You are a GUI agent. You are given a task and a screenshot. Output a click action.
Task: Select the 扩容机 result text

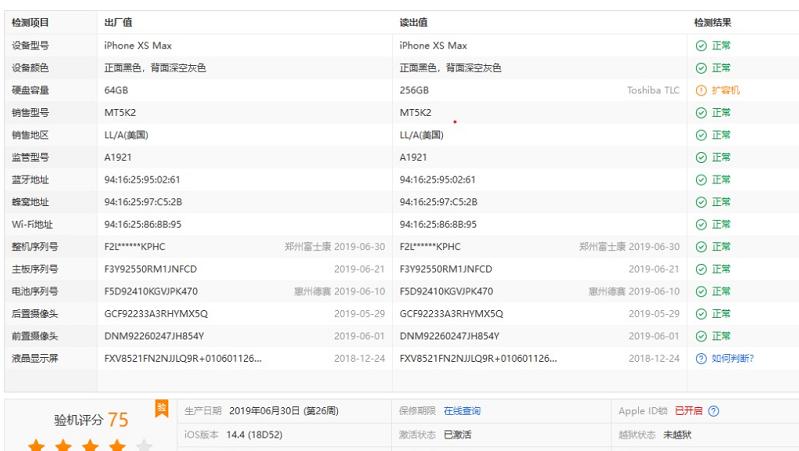point(726,90)
